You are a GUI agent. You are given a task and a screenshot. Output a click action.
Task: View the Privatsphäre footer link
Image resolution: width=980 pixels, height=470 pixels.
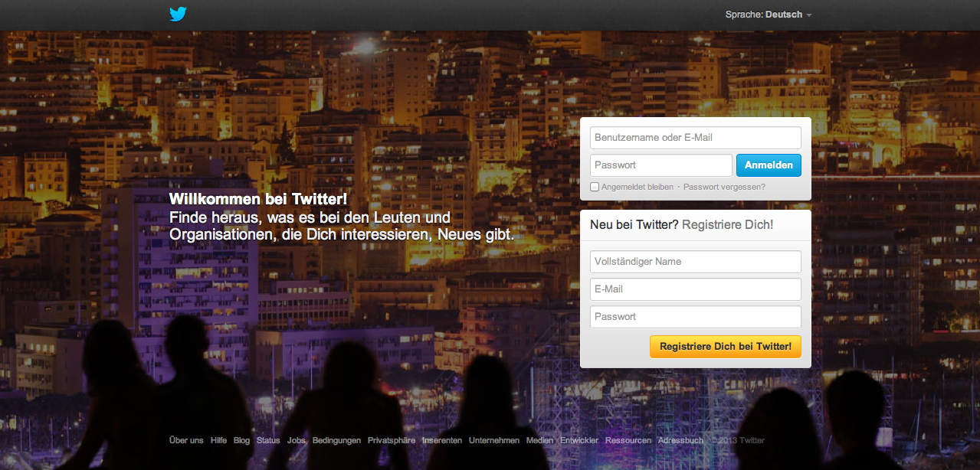coord(392,440)
